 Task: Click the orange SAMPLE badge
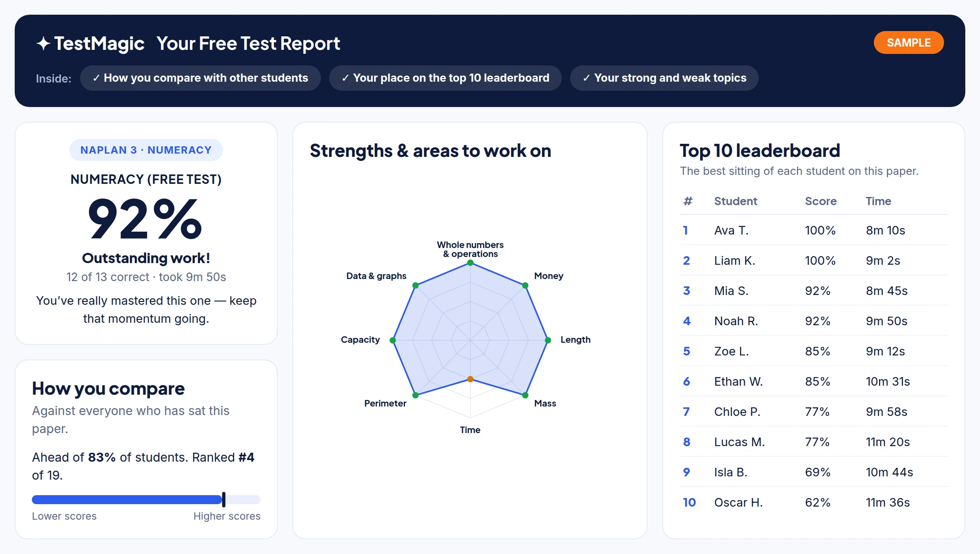point(909,42)
